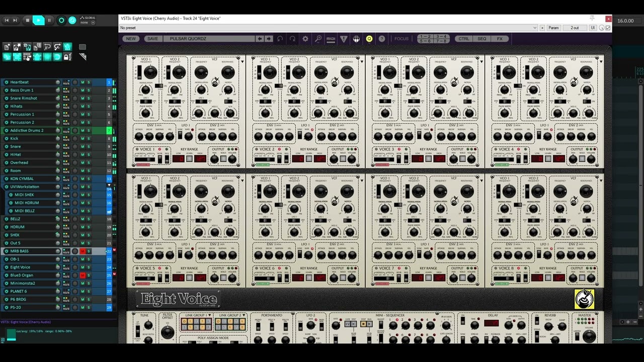Go to previous preset arrow
644x362 pixels.
point(260,39)
